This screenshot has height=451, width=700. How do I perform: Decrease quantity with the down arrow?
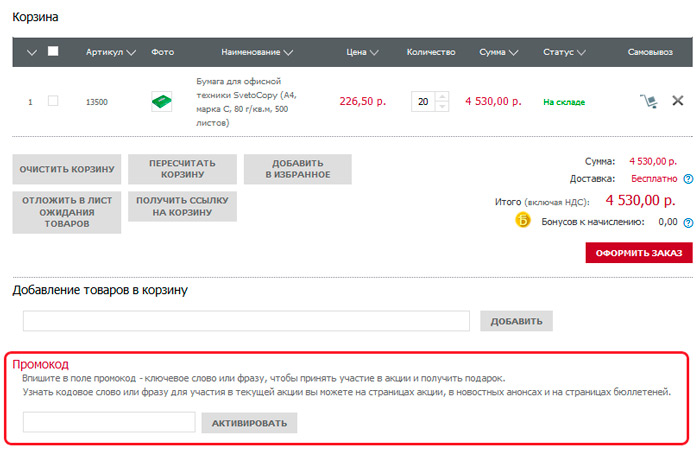tap(442, 106)
